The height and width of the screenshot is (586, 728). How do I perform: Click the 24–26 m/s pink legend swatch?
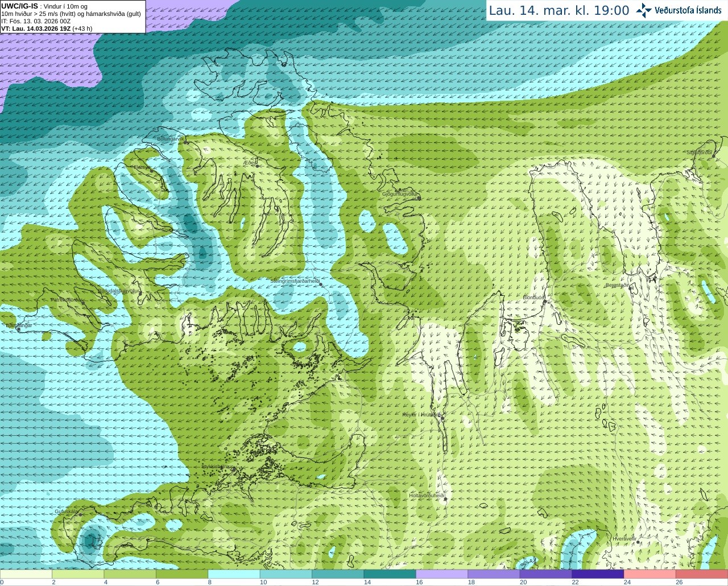[650, 574]
